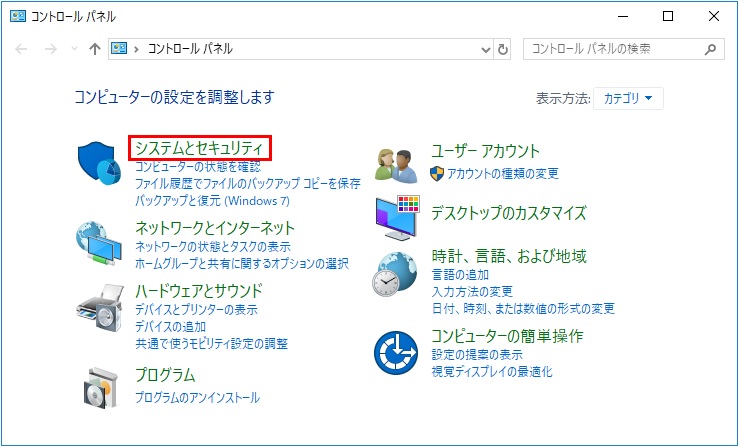Click the Desktop customization monitor icon
The width and height of the screenshot is (739, 447).
pyautogui.click(x=397, y=217)
